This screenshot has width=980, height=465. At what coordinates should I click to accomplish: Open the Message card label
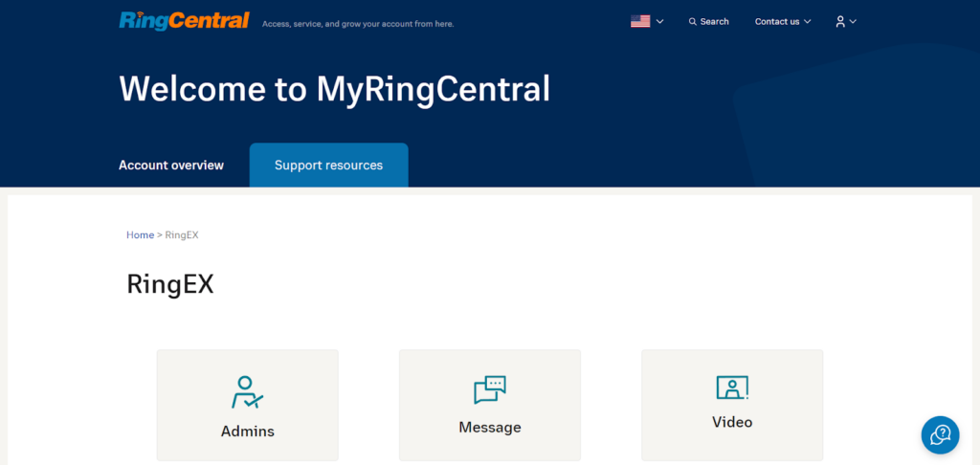coord(490,428)
